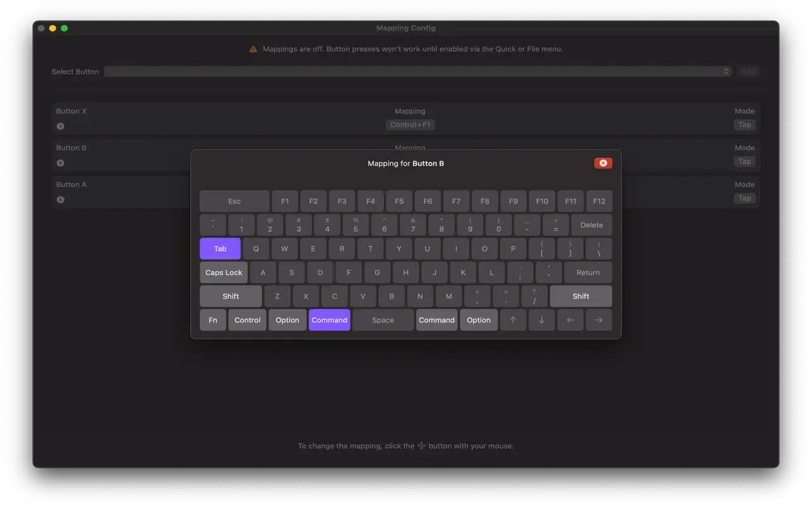Toggle Tap mode for Button X
Image resolution: width=812 pixels, height=508 pixels.
(x=744, y=124)
